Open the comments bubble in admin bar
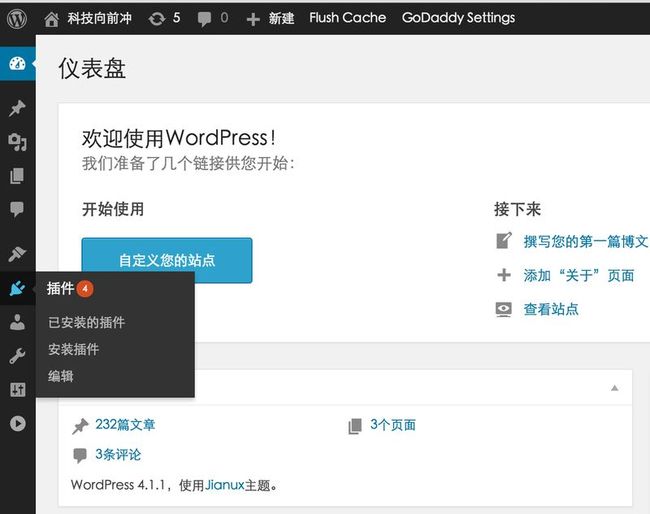 [x=204, y=19]
